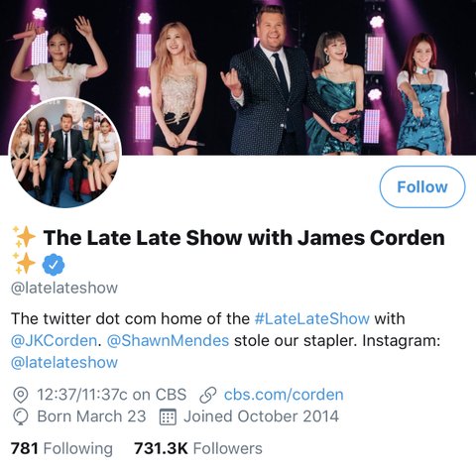476x473 pixels.
Task: Click the calendar joined-date icon
Action: coord(168,416)
